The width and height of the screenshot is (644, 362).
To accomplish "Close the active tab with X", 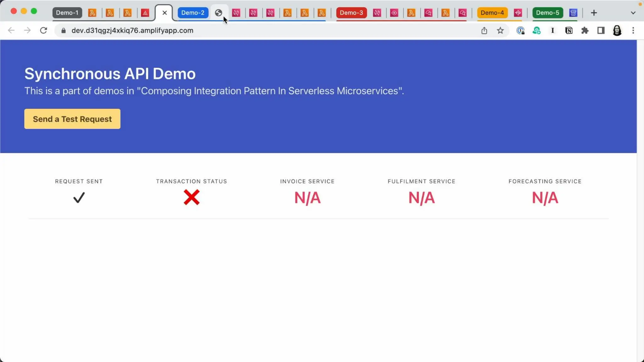I will (164, 13).
